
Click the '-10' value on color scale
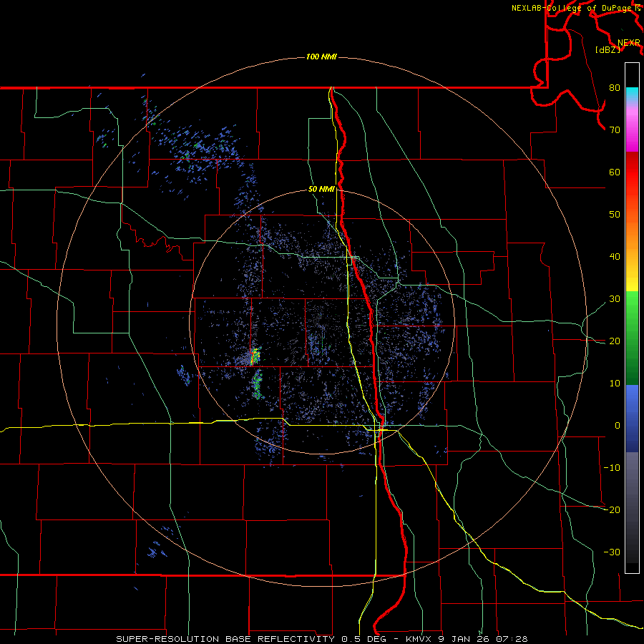[612, 468]
